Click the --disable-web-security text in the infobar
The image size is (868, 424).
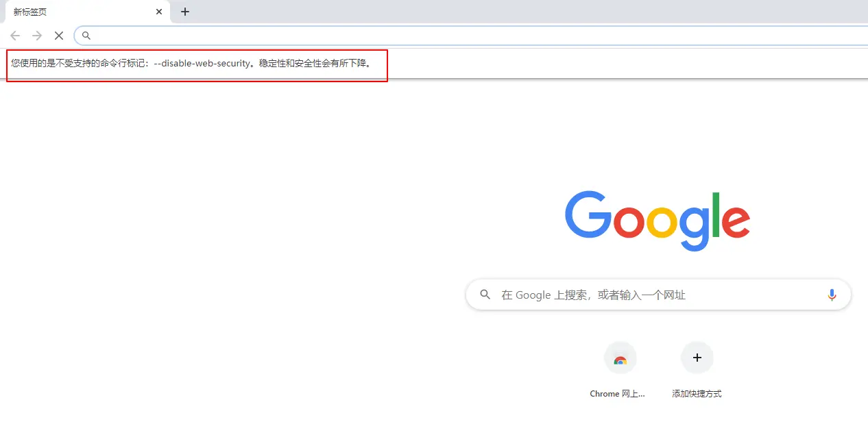click(x=202, y=63)
